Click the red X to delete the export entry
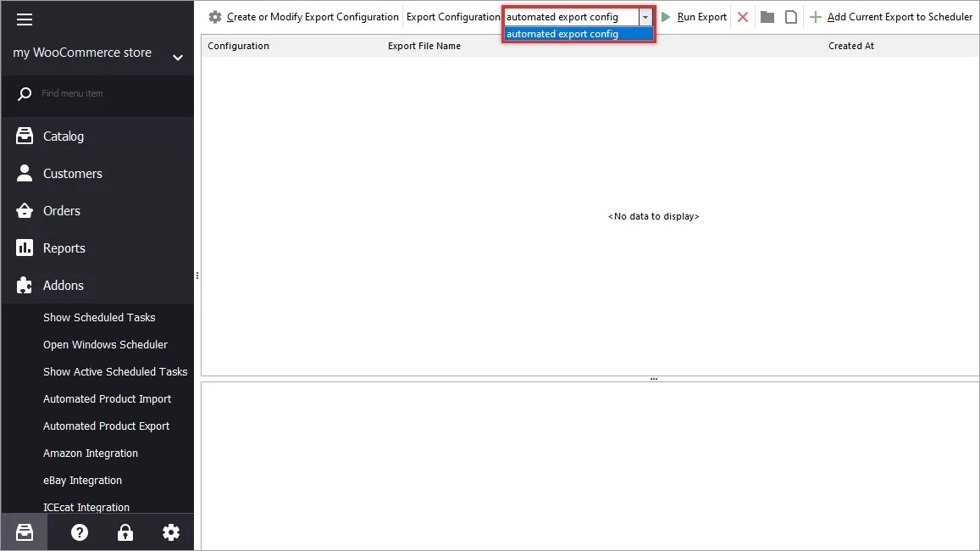 pyautogui.click(x=743, y=16)
